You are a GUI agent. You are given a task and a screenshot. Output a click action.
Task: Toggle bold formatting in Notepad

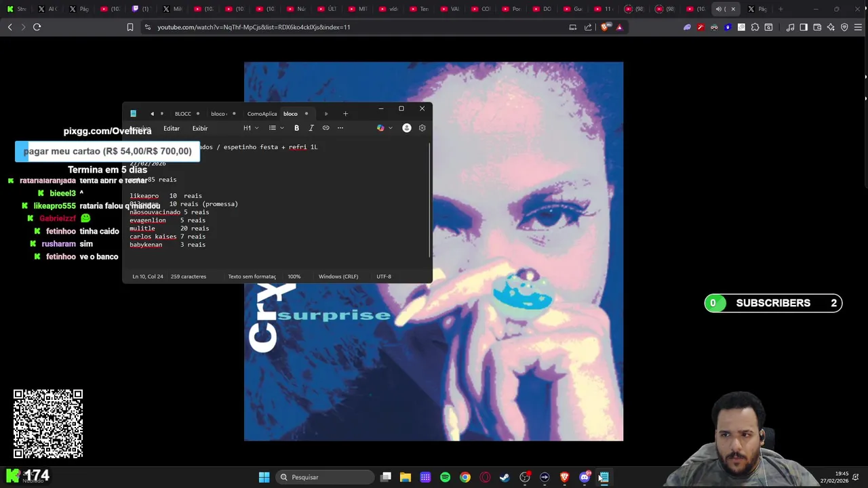pyautogui.click(x=296, y=128)
